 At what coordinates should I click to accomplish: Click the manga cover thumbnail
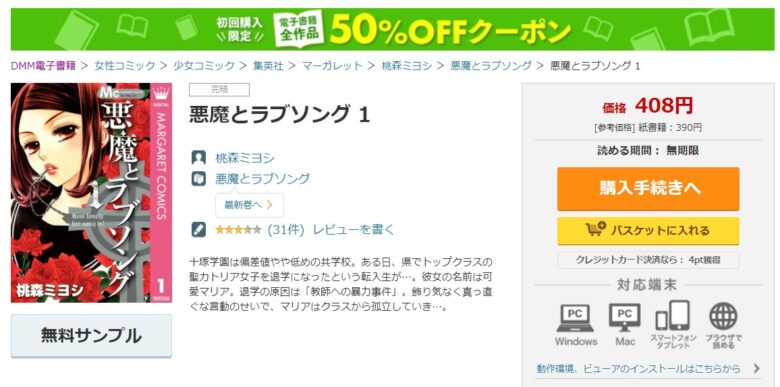[91, 193]
